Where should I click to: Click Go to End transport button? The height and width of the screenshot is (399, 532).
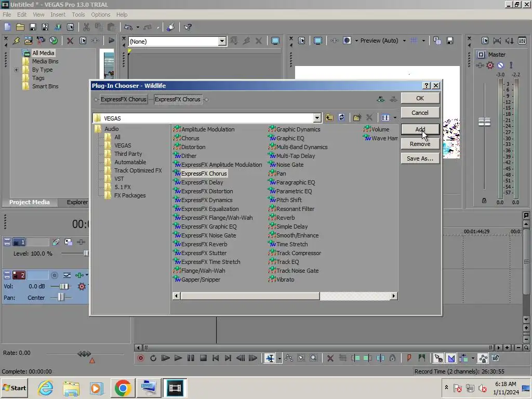228,358
